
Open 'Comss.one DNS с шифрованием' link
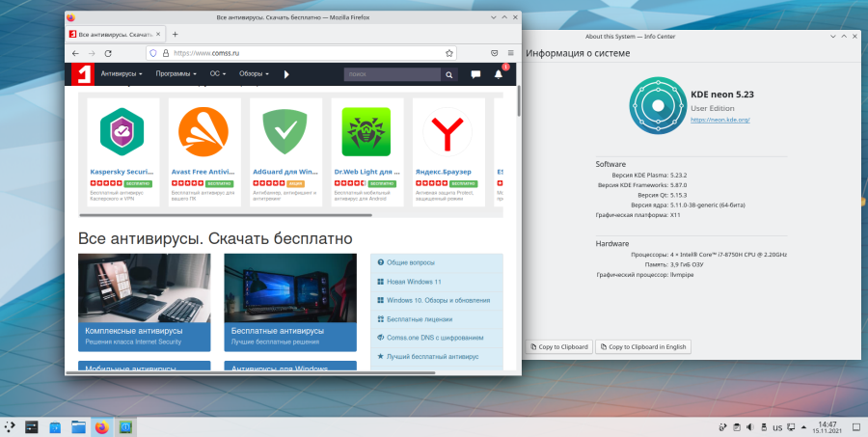pos(437,338)
